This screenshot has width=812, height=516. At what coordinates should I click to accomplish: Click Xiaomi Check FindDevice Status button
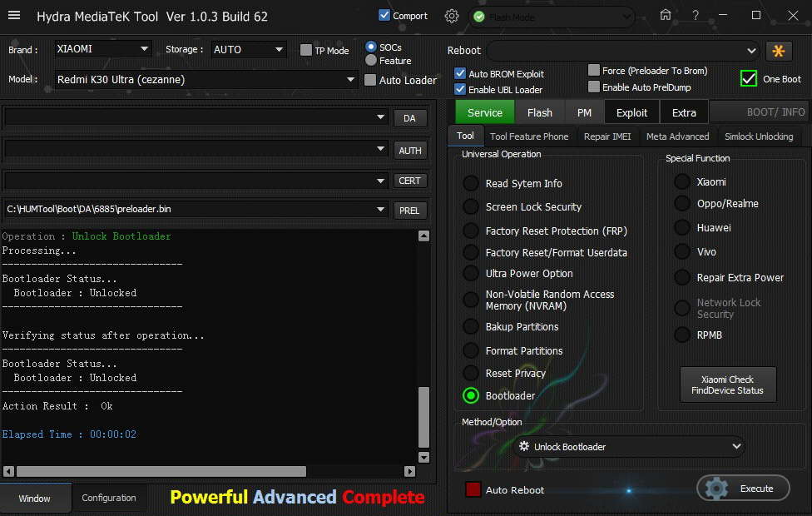coord(727,385)
